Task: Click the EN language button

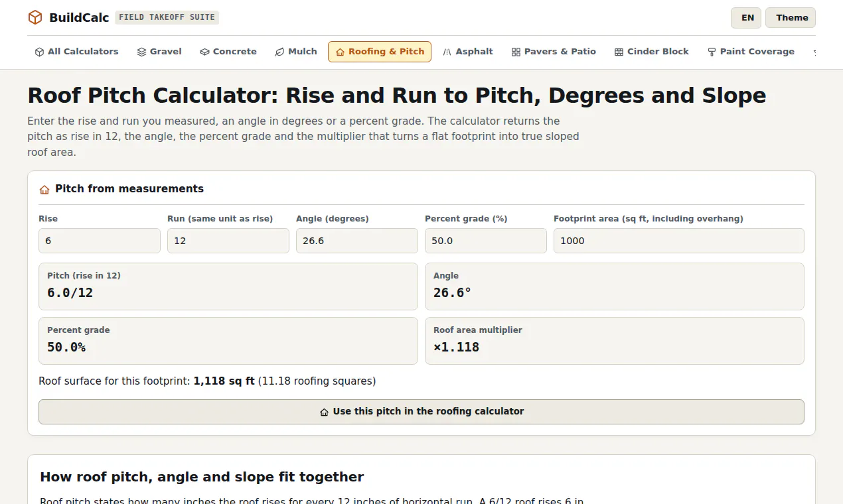Action: [x=746, y=18]
